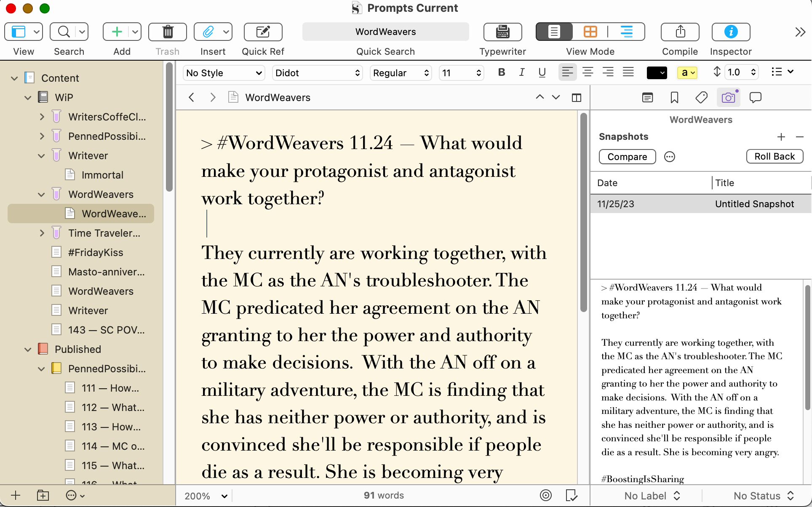The width and height of the screenshot is (812, 507).
Task: Expand the Time Traveler folder
Action: click(x=42, y=233)
